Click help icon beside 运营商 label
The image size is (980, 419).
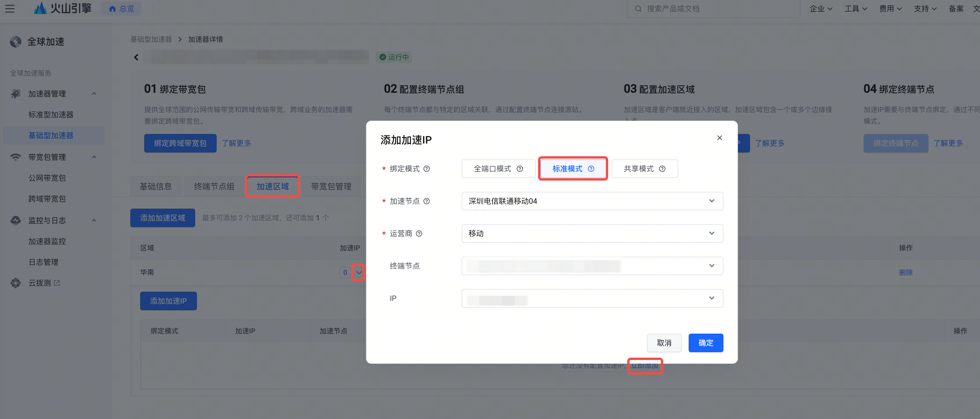(x=419, y=234)
